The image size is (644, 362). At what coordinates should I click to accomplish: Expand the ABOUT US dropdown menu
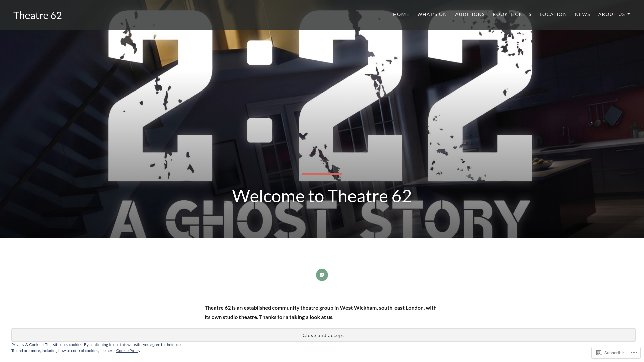click(614, 14)
